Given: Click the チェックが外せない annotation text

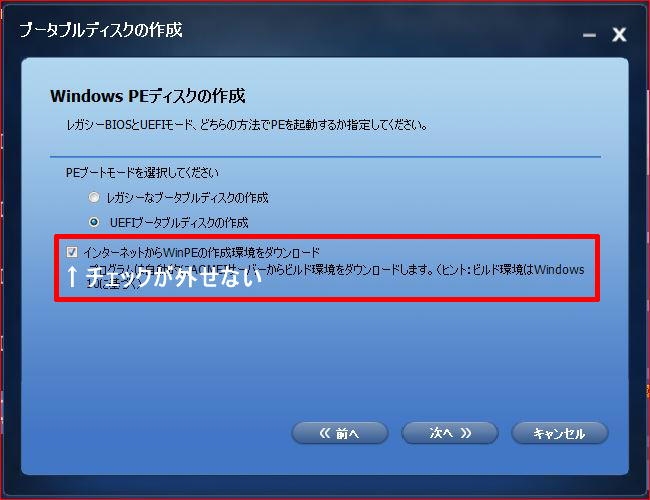Looking at the screenshot, I should point(174,277).
